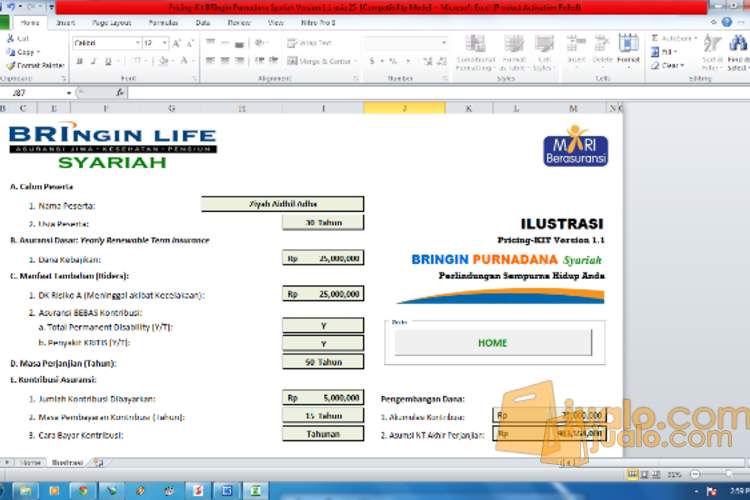The width and height of the screenshot is (750, 500).
Task: Click the Nama Peserta name field
Action: [x=282, y=204]
